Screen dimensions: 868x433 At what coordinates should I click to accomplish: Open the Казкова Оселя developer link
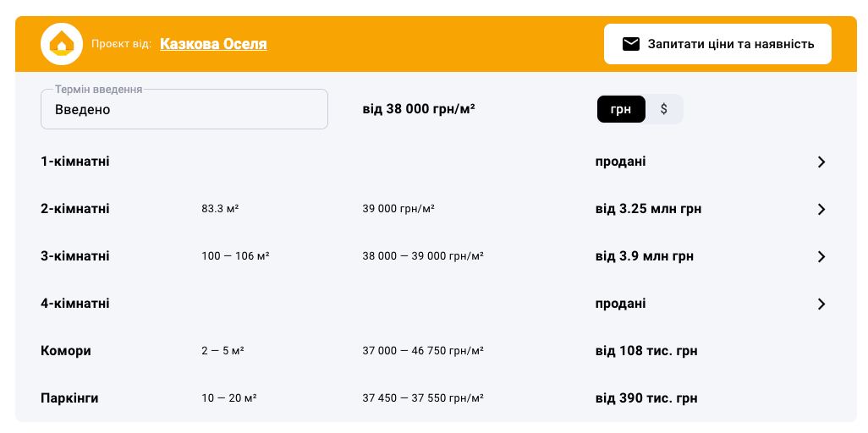pyautogui.click(x=213, y=44)
